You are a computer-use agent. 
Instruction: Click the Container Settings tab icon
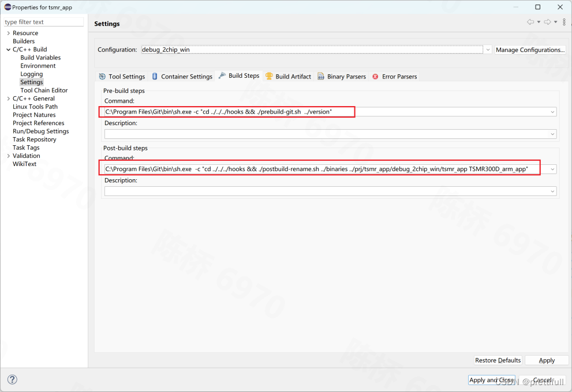[x=155, y=77]
